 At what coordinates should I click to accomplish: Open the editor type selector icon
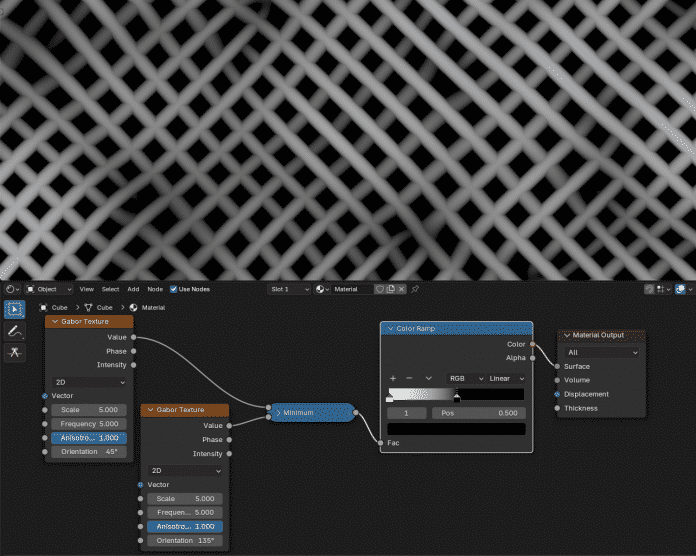tap(11, 289)
